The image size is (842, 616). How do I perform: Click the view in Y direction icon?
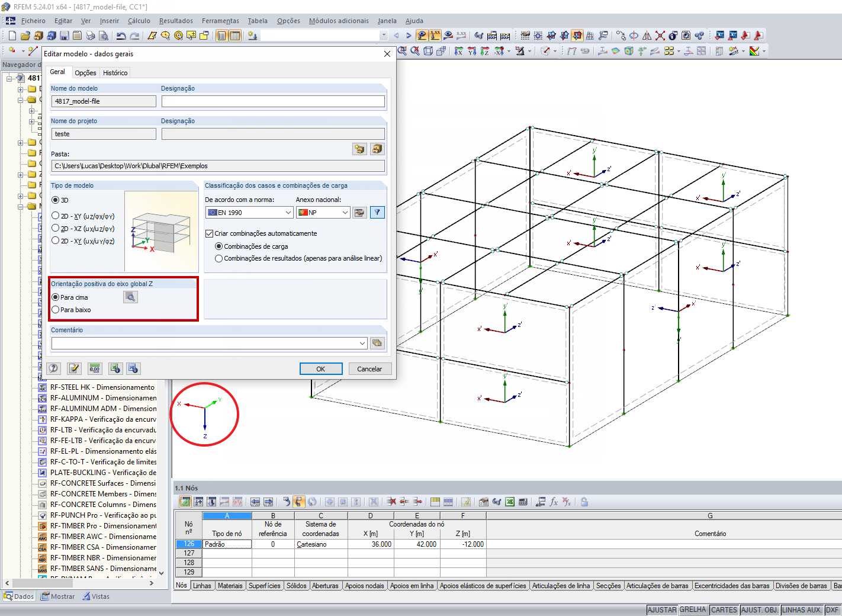pyautogui.click(x=472, y=51)
